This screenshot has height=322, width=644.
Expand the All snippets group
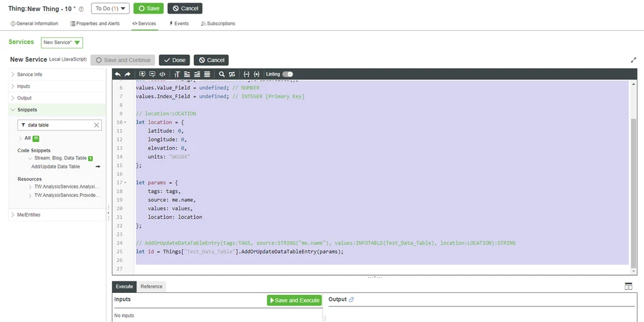pyautogui.click(x=20, y=139)
